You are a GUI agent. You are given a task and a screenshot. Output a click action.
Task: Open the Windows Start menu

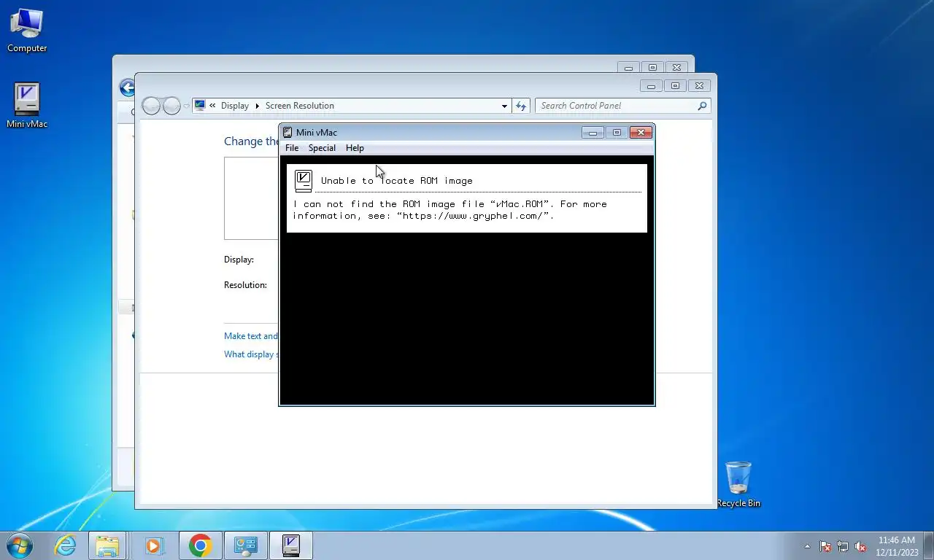[x=20, y=545]
